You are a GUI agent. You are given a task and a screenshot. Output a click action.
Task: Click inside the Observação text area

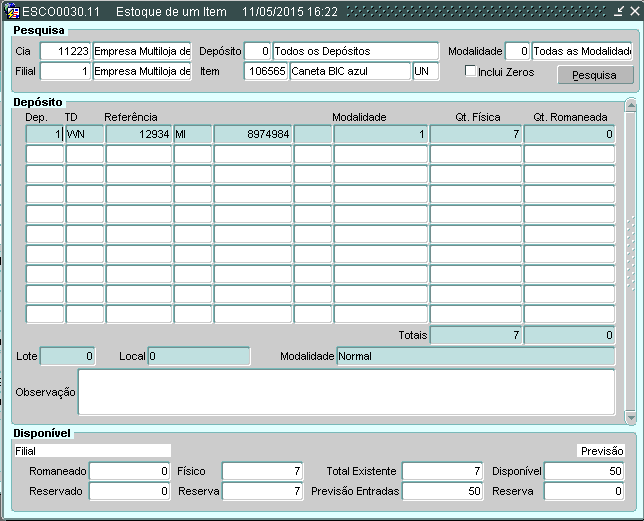(346, 392)
